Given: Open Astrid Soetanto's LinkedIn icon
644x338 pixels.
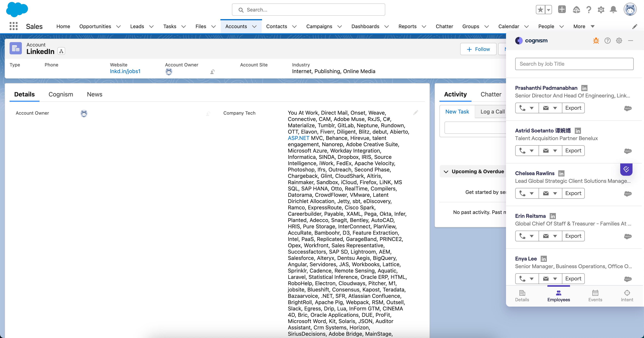Looking at the screenshot, I should point(578,131).
